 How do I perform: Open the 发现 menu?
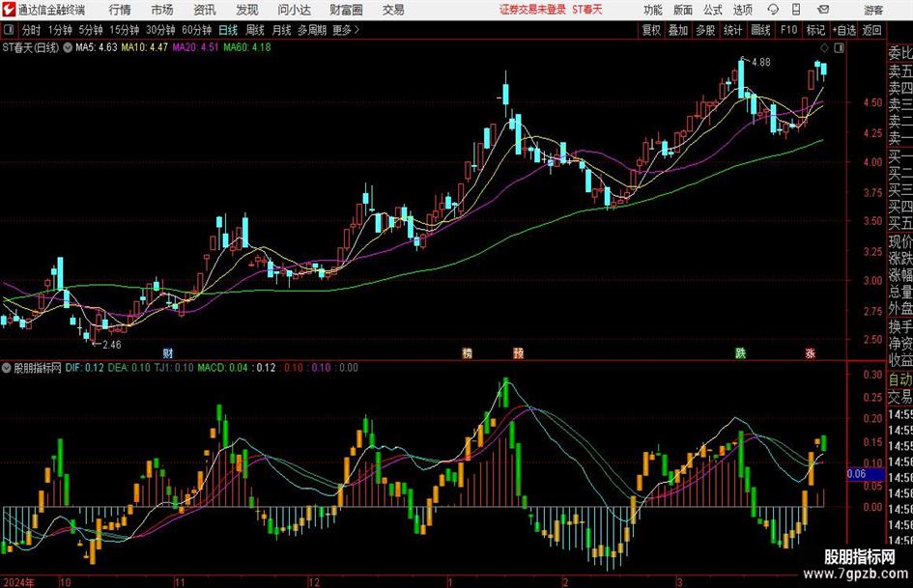pos(247,10)
